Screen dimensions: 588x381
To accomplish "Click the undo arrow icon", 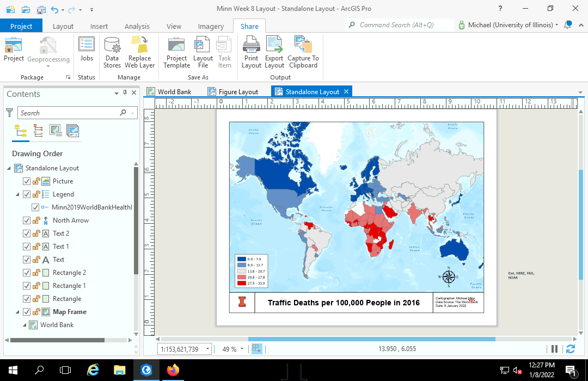I will tap(55, 9).
